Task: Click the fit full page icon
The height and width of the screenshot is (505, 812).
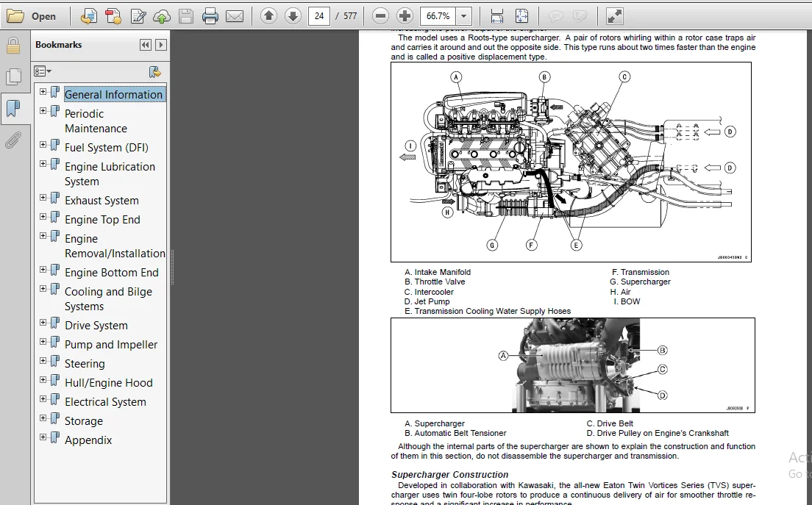Action: pos(521,16)
